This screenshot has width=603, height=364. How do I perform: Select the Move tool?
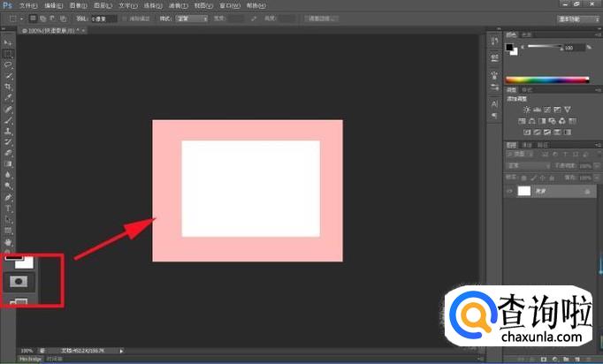8,42
